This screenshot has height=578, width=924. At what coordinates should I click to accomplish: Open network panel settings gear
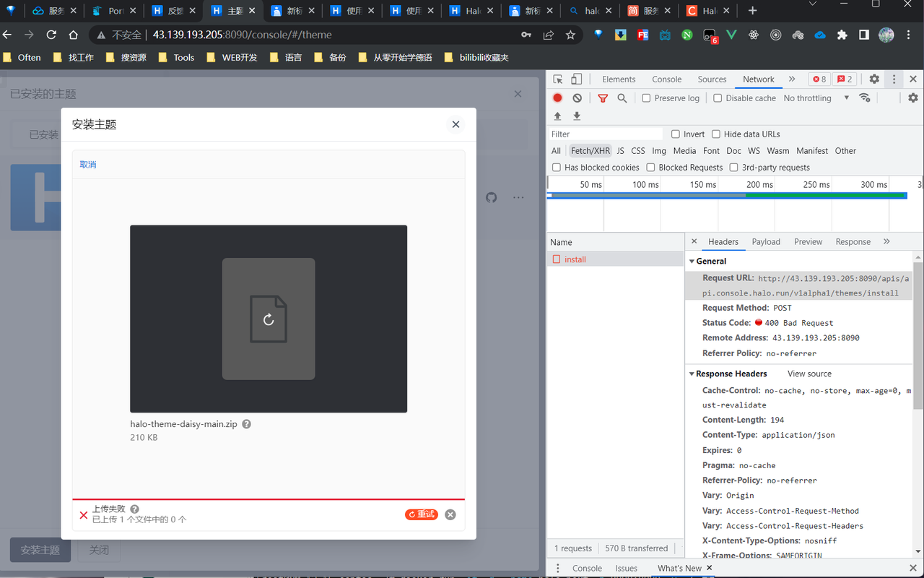tap(913, 98)
